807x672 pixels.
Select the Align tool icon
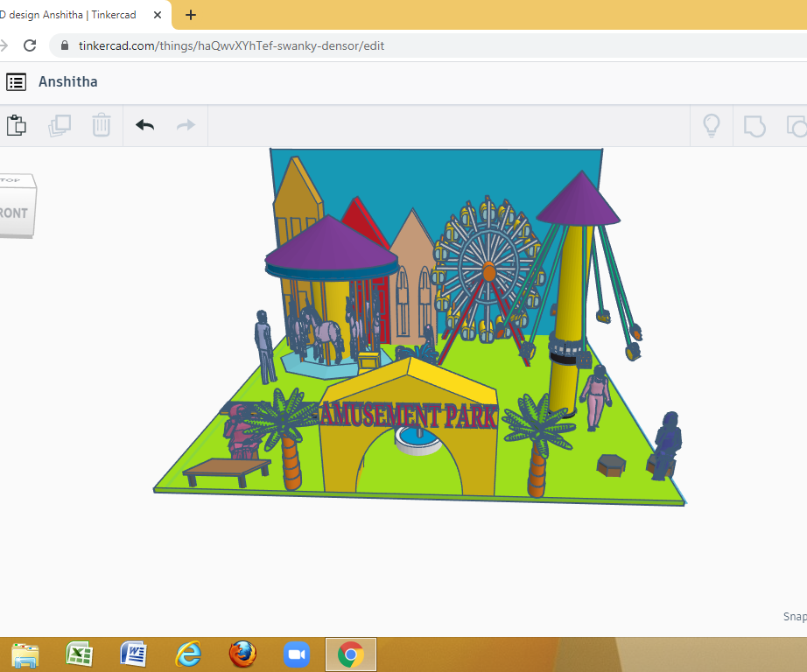[796, 126]
